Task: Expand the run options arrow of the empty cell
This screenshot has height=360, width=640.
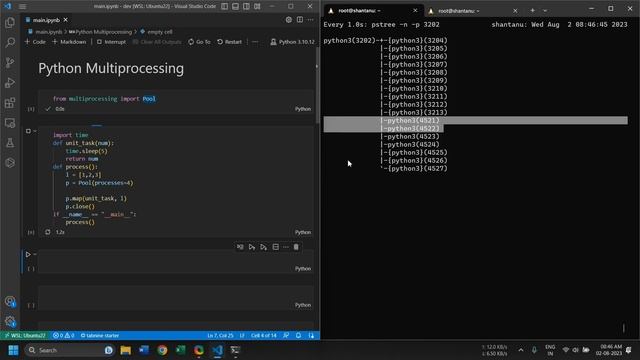Action: (x=35, y=254)
